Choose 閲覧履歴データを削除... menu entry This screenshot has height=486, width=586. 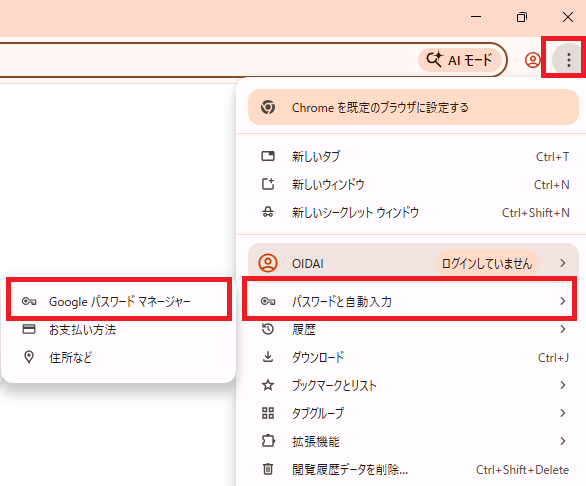click(x=413, y=469)
